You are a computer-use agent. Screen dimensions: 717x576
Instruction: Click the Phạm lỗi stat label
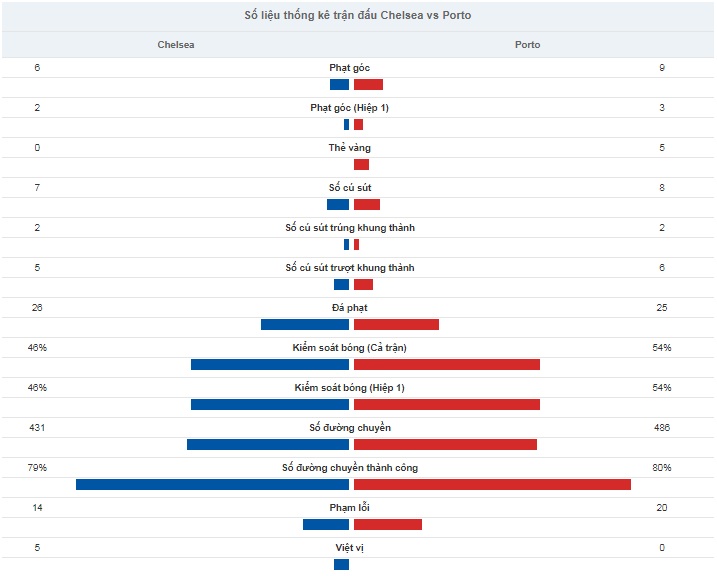point(349,507)
